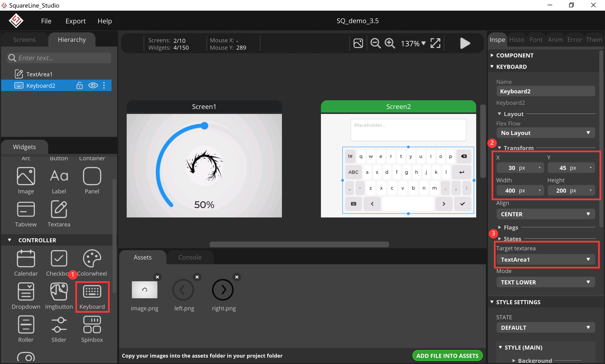Click the zoom out magnifier icon
The height and width of the screenshot is (364, 605).
(x=375, y=43)
